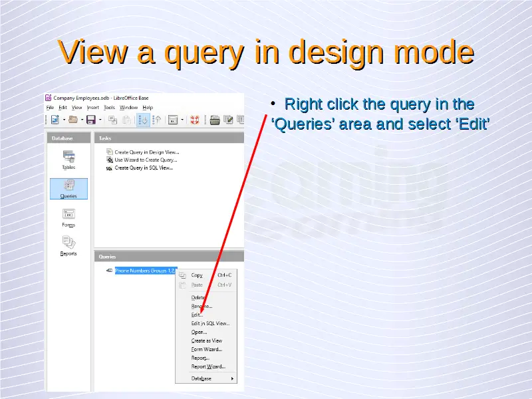Click the Sort Descending toolbar icon
The width and height of the screenshot is (532, 399).
coord(157,120)
